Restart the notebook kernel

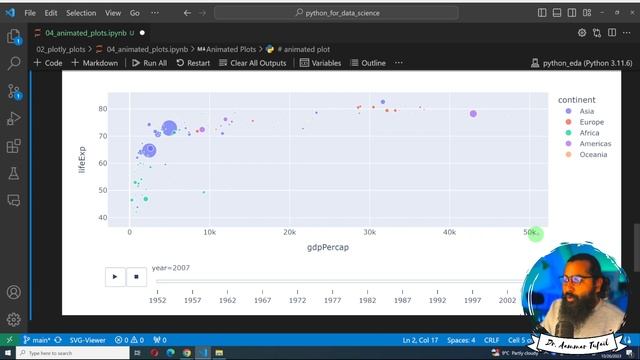(193, 63)
